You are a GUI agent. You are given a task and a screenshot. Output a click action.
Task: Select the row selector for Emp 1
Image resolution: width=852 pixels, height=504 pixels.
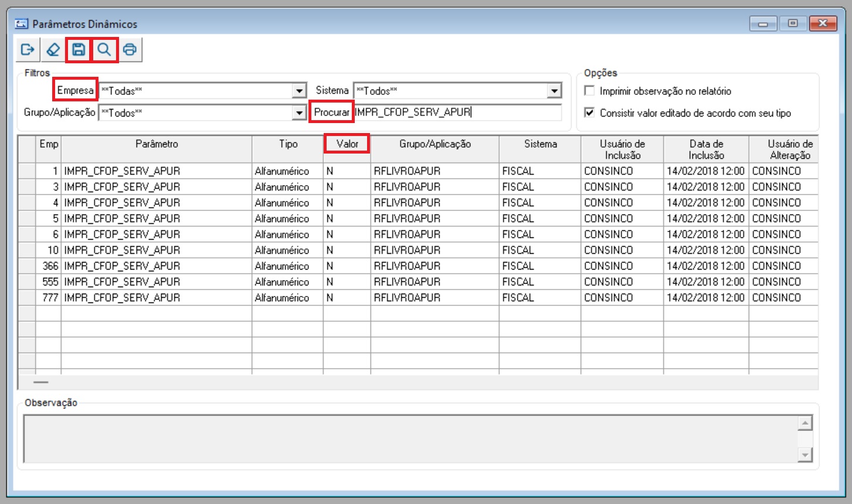pyautogui.click(x=27, y=171)
